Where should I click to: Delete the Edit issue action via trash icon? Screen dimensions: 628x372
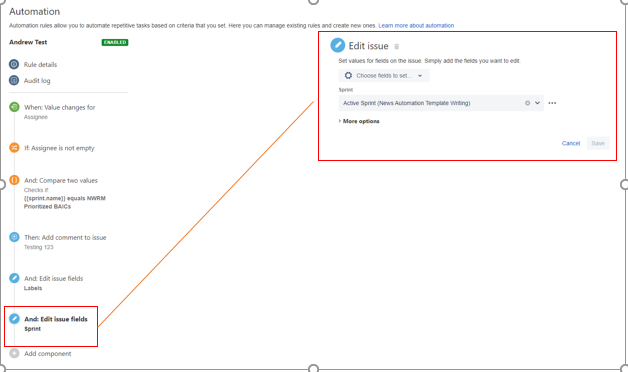point(397,46)
